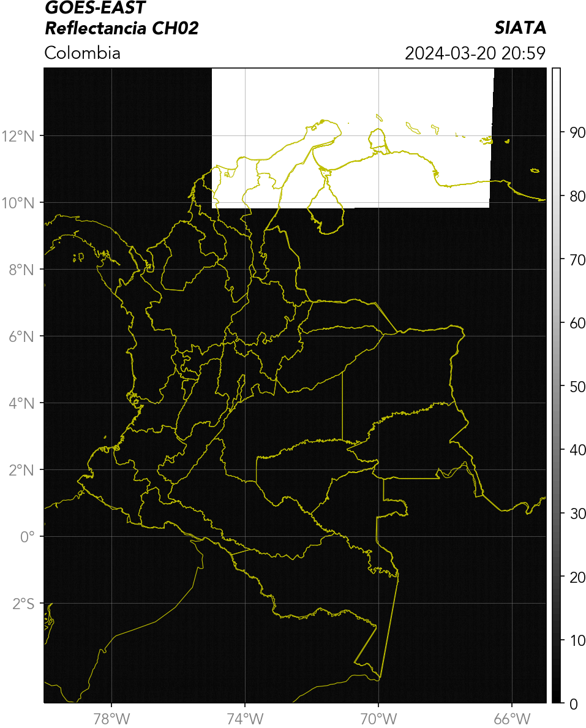Click the white reflectance data patch
The height and width of the screenshot is (728, 586).
353,138
